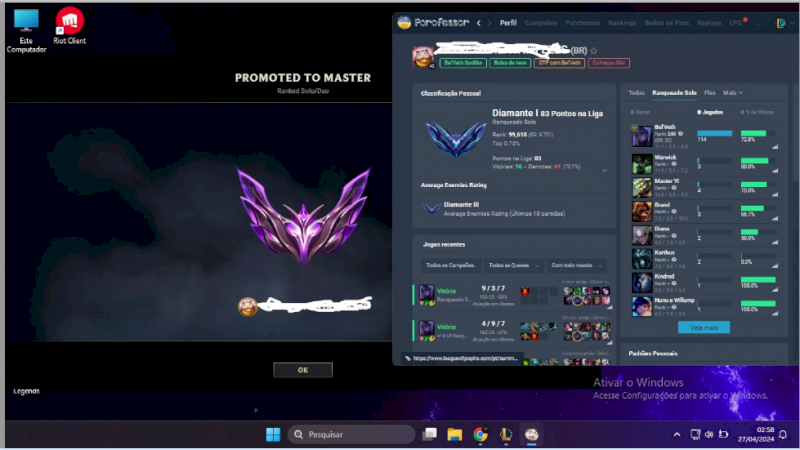Sort champions by Jogados column

(x=710, y=112)
